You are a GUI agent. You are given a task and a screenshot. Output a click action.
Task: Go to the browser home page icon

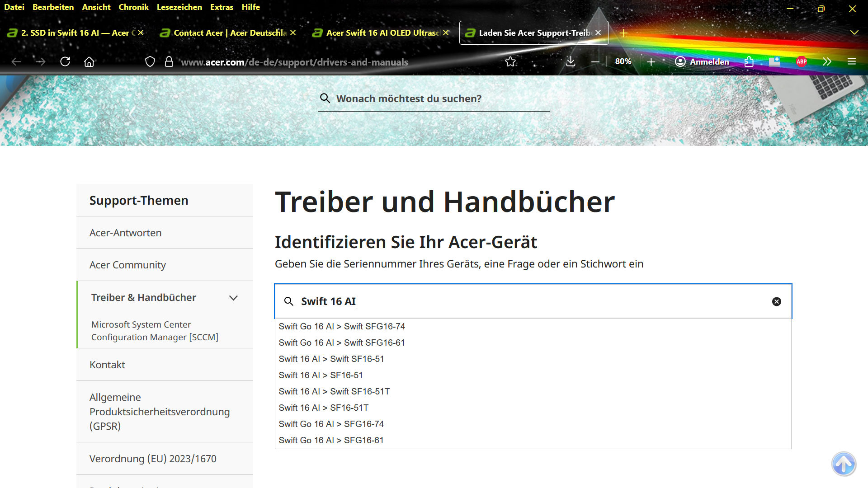pyautogui.click(x=89, y=61)
